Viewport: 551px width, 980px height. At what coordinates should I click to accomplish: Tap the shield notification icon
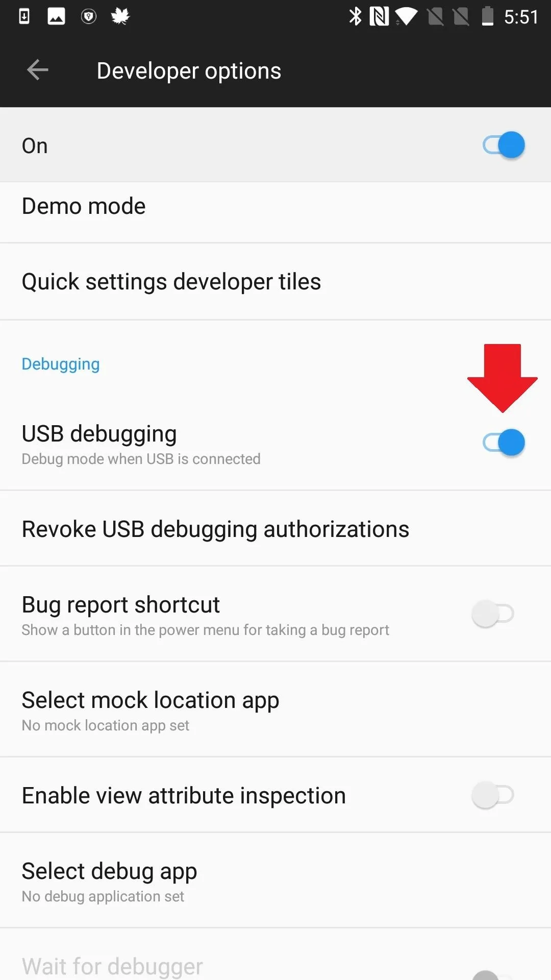tap(88, 17)
